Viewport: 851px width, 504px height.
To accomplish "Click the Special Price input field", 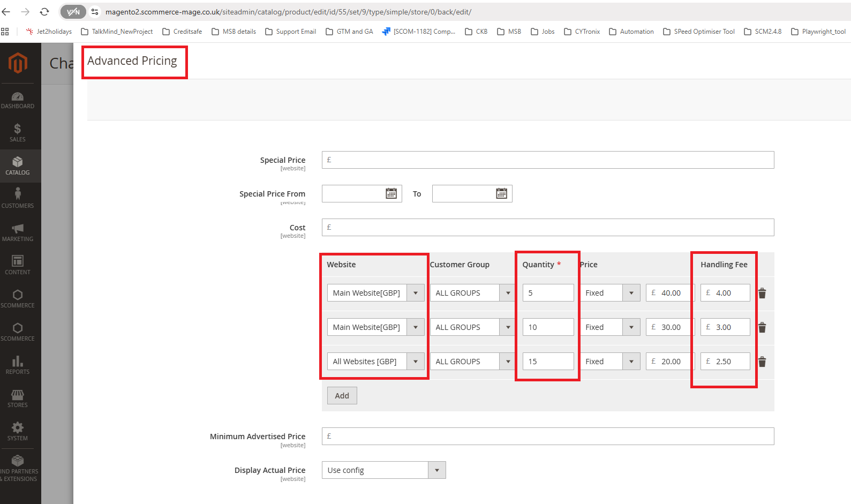I will tap(548, 160).
